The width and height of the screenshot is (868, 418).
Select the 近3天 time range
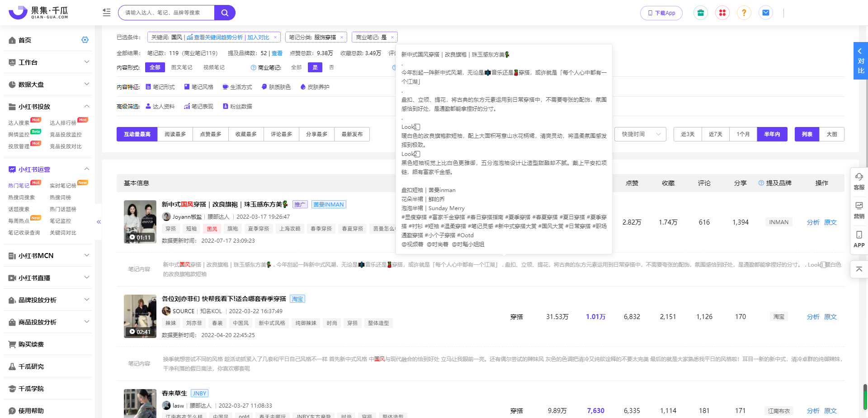688,134
